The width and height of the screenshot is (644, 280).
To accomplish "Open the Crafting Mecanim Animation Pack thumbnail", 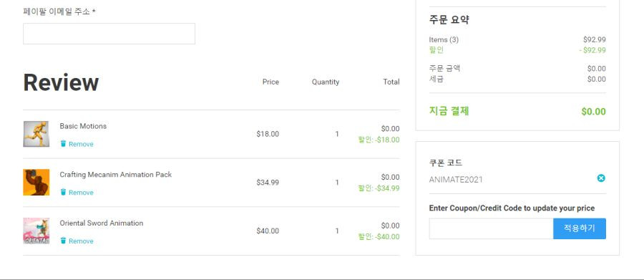I will [x=36, y=182].
